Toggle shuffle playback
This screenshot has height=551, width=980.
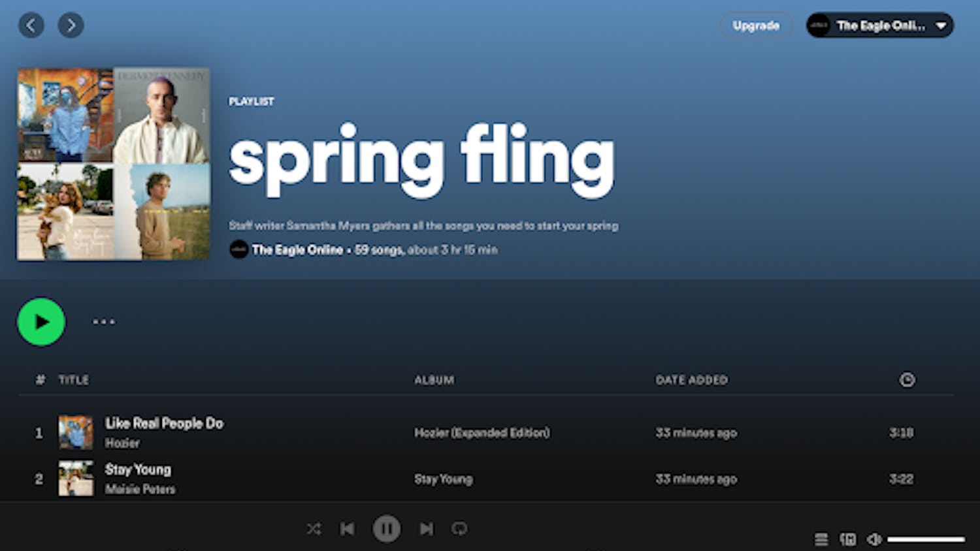[x=314, y=529]
